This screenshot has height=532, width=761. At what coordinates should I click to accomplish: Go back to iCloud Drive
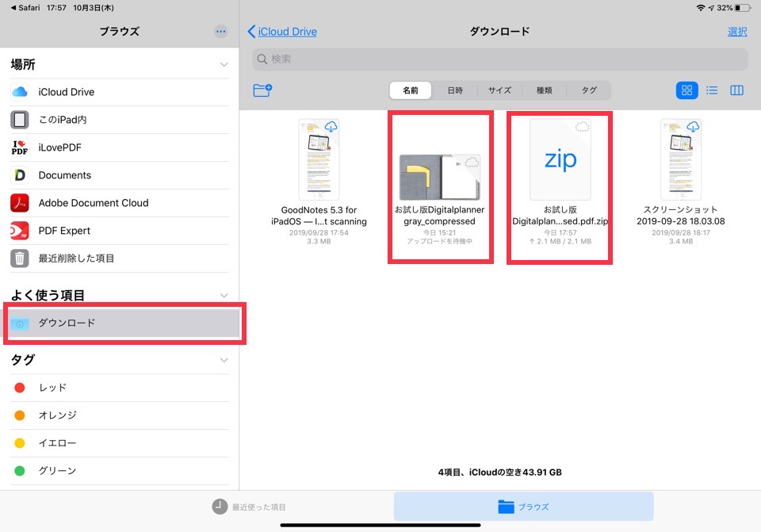pos(282,32)
